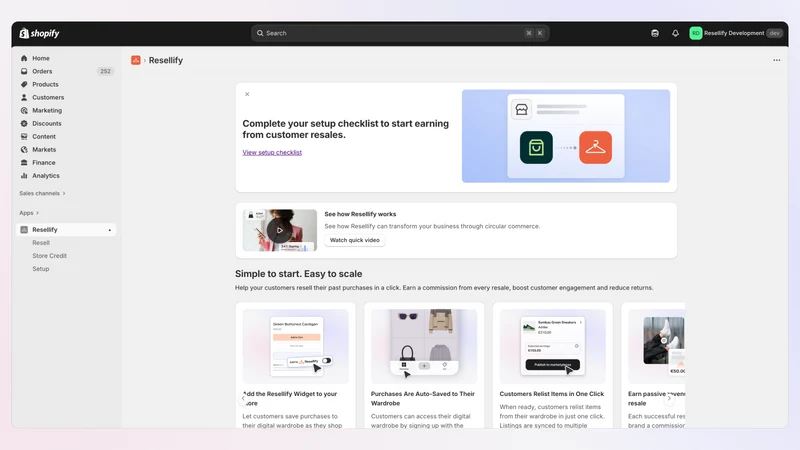The image size is (800, 450).
Task: Click the orange Resellify breadcrumb icon
Action: click(136, 60)
